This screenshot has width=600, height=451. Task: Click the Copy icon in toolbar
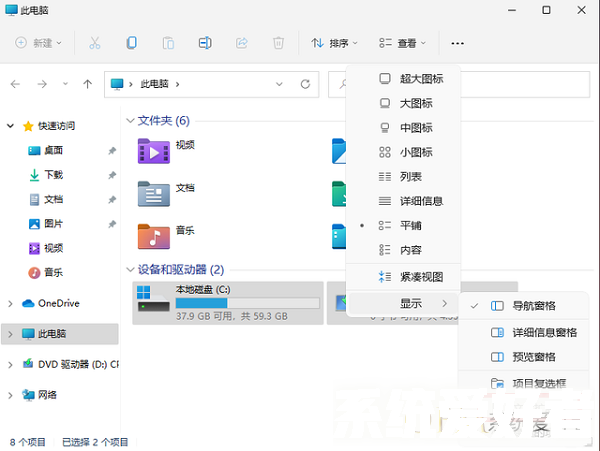132,43
